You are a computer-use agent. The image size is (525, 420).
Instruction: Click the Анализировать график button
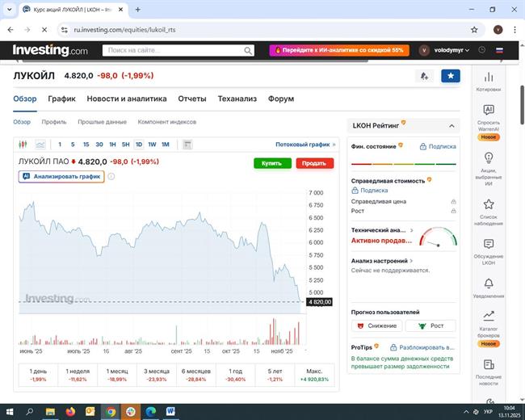point(61,176)
